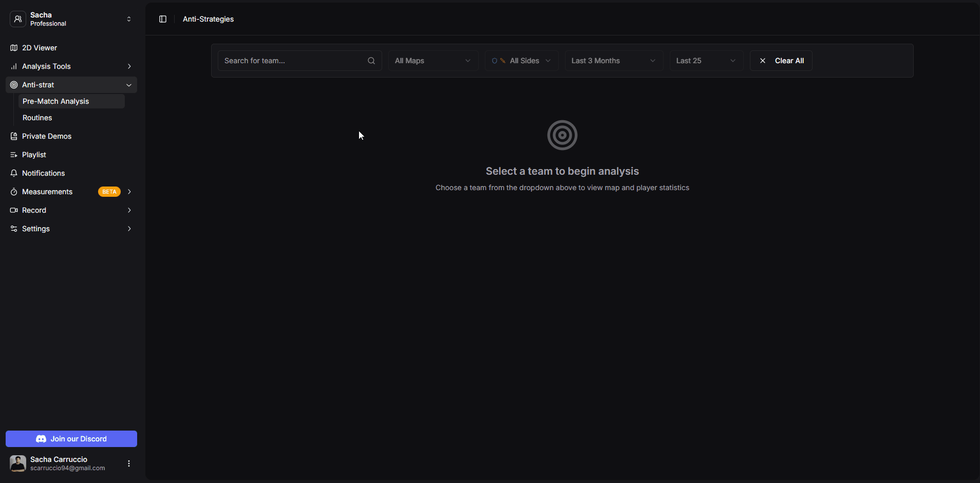Click Sacha Carruccio's profile avatar
Screen dimensions: 980x483
tap(18, 463)
